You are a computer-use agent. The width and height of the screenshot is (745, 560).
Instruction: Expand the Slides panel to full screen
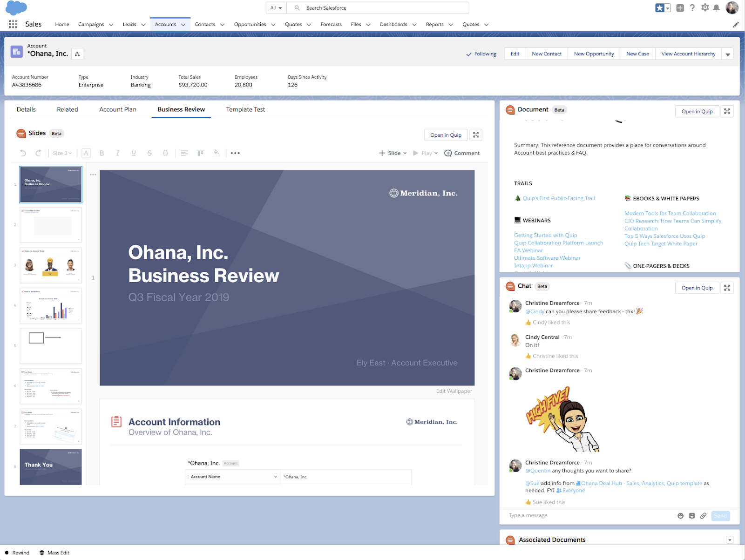pos(476,135)
